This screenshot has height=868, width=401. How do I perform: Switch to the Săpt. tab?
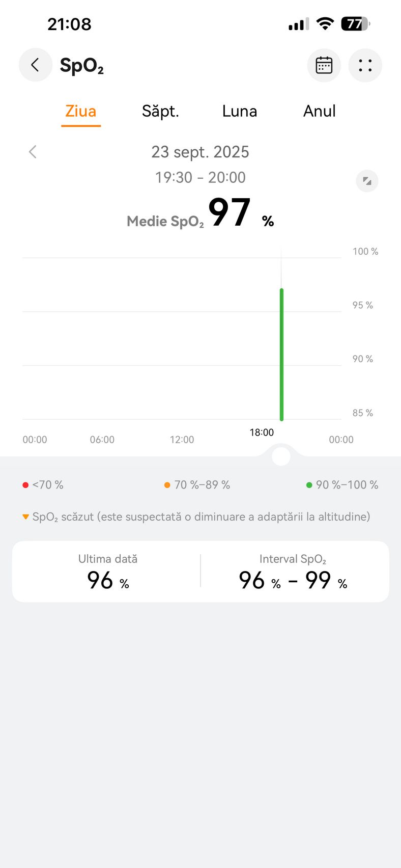[x=160, y=111]
